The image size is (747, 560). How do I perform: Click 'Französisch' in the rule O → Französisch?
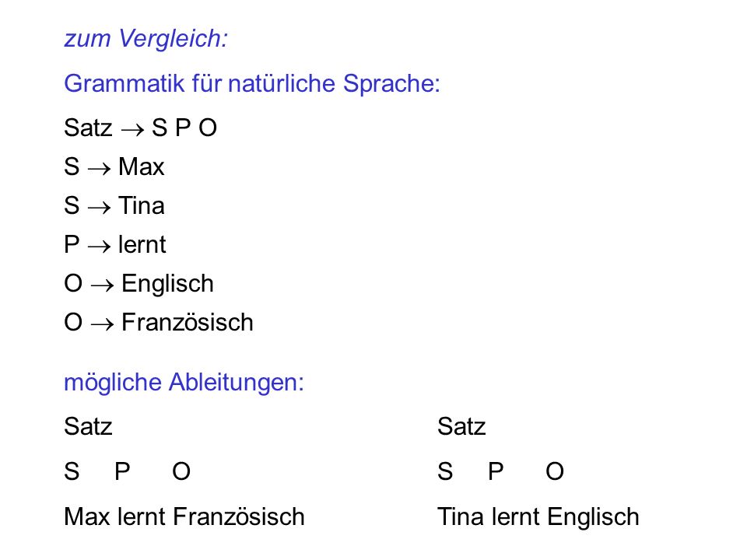(188, 323)
